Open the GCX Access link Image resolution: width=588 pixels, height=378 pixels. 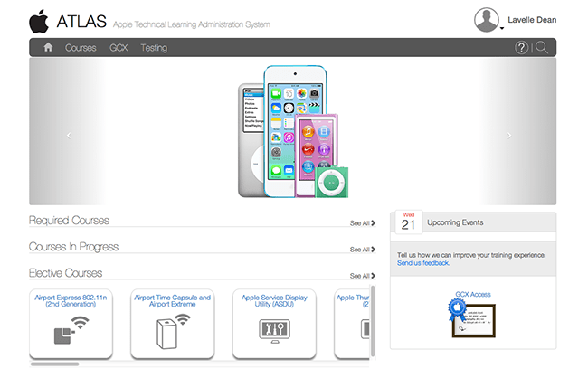[473, 295]
